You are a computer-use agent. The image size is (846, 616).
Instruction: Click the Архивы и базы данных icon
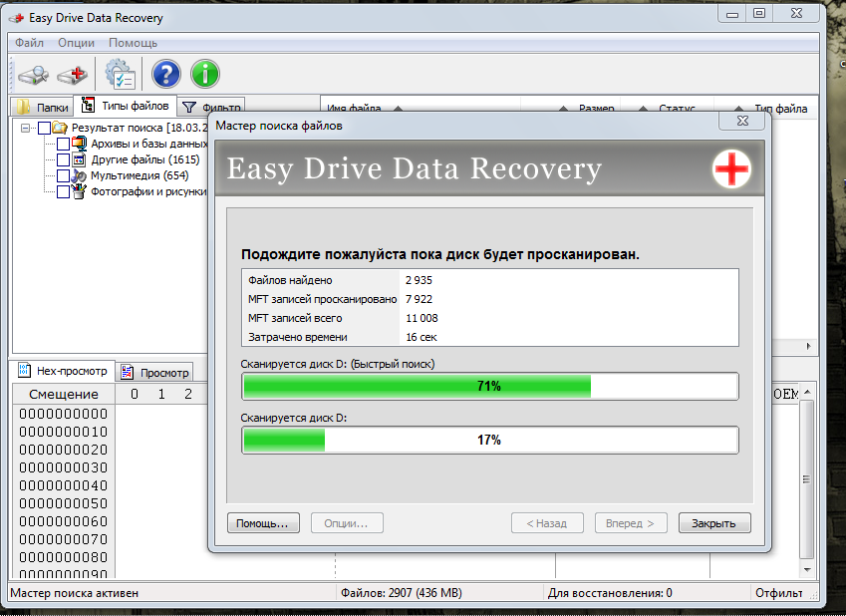tap(79, 144)
